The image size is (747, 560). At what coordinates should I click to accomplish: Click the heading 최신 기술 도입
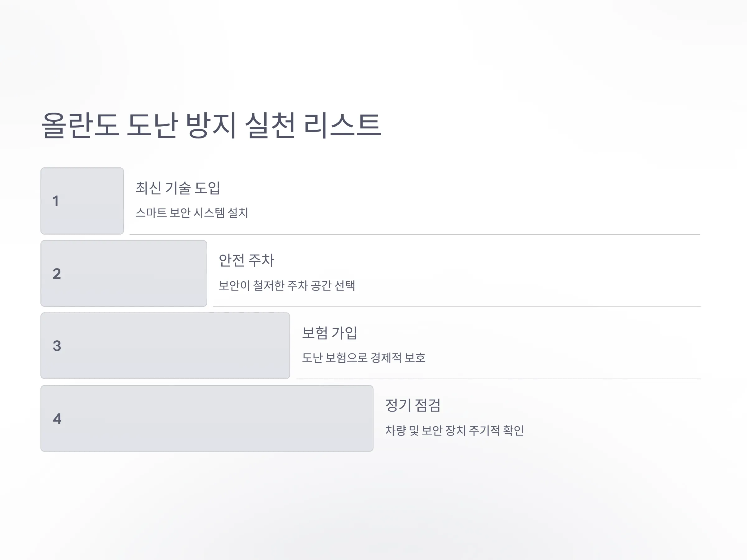point(178,188)
